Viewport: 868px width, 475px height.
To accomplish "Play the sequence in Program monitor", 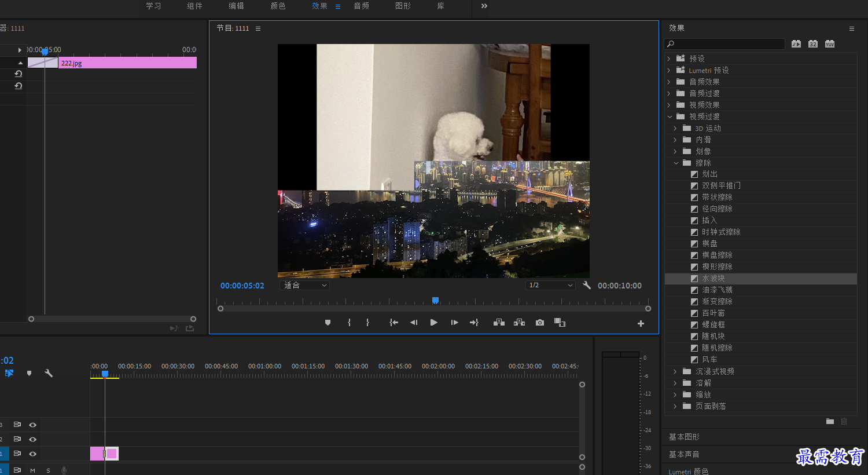I will [x=434, y=323].
